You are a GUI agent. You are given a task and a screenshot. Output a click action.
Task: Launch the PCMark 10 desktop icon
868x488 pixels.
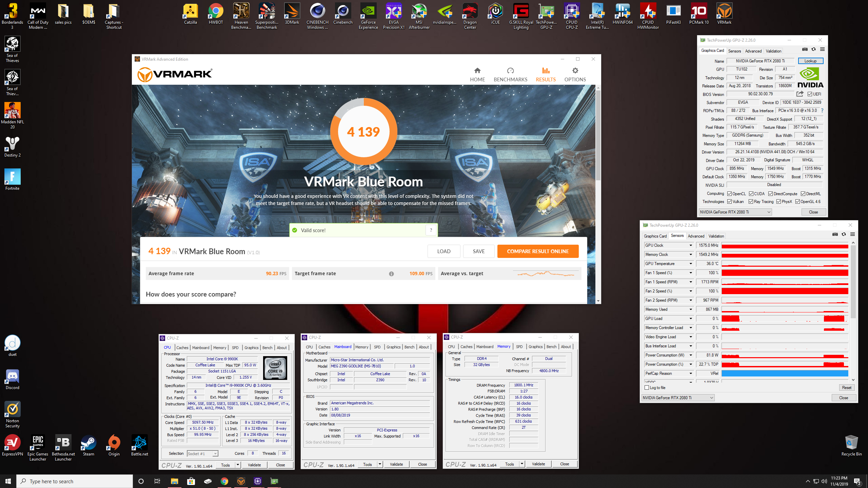coord(699,14)
